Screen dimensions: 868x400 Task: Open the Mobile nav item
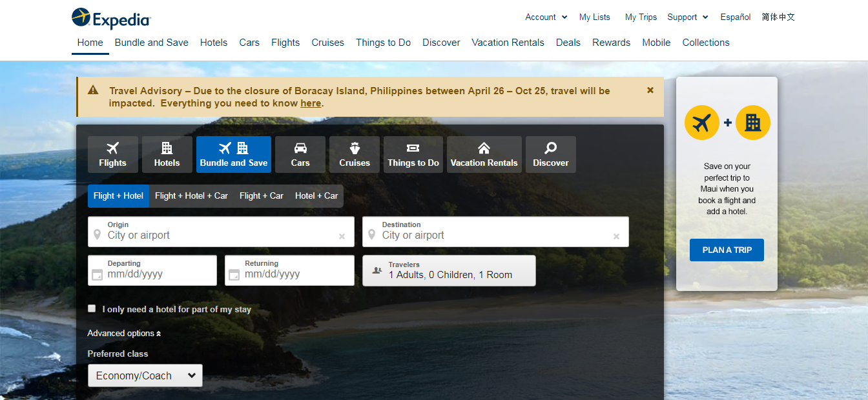656,43
